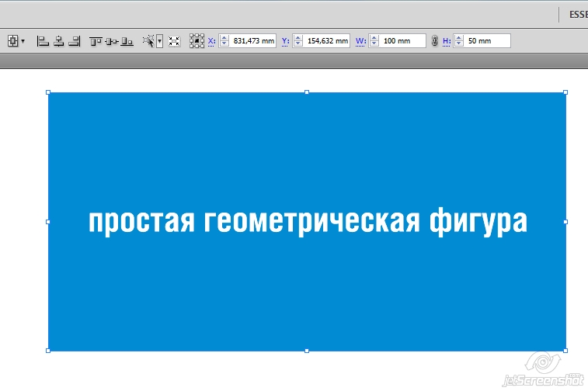Open Transform panel via Y: label
Screen dimensions: 588x391
pyautogui.click(x=285, y=41)
